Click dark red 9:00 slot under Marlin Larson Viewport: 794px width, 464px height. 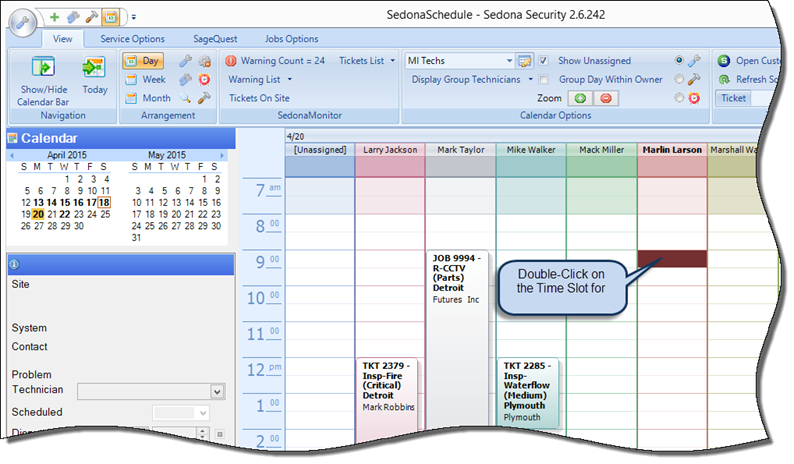click(x=672, y=259)
